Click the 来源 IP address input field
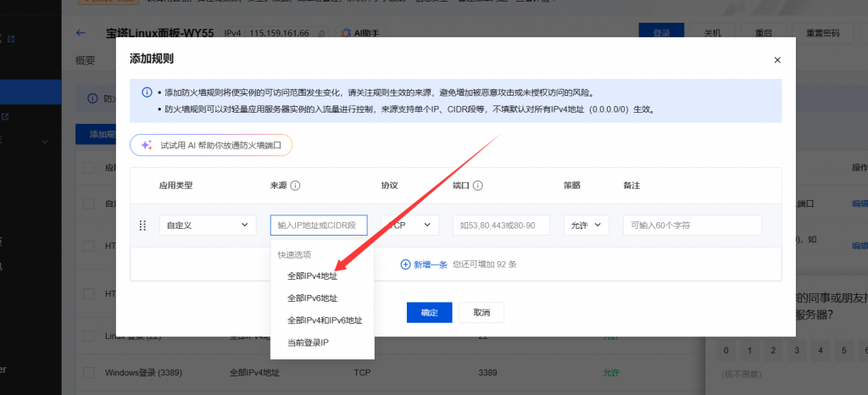 click(319, 225)
